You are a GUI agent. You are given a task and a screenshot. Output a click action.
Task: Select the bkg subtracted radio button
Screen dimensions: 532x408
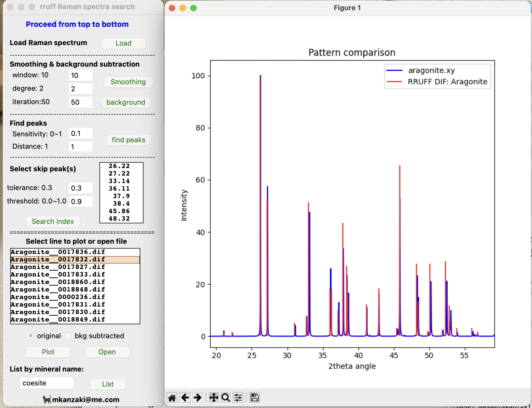[69, 336]
